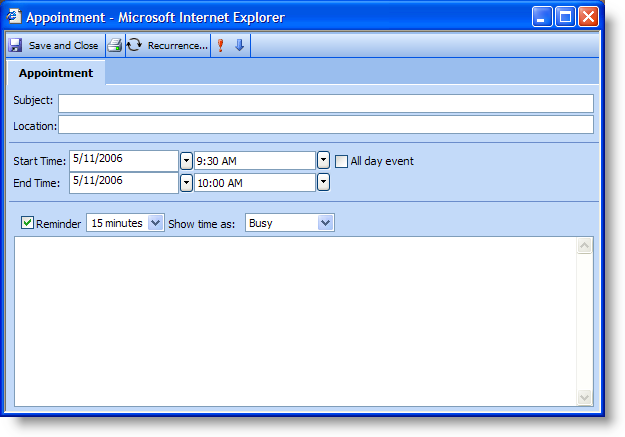Image resolution: width=625 pixels, height=437 pixels.
Task: Click the Location input field
Action: [326, 125]
